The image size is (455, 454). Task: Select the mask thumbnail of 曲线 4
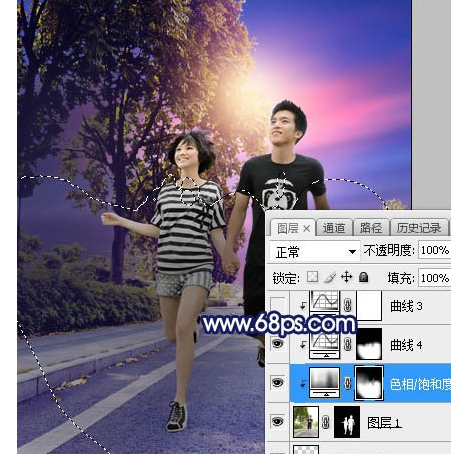tap(369, 344)
